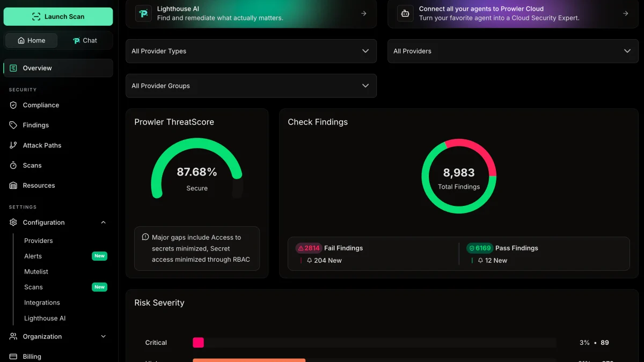
Task: Click the Critical severity label
Action: 156,343
